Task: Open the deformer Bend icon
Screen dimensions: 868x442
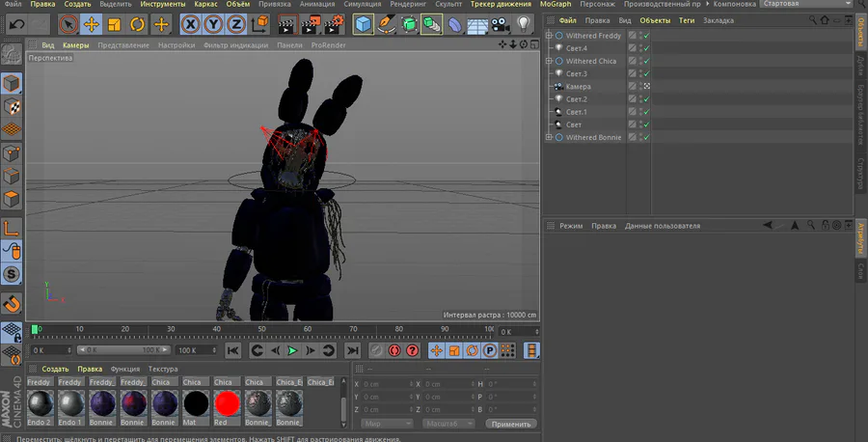Action: tap(454, 24)
